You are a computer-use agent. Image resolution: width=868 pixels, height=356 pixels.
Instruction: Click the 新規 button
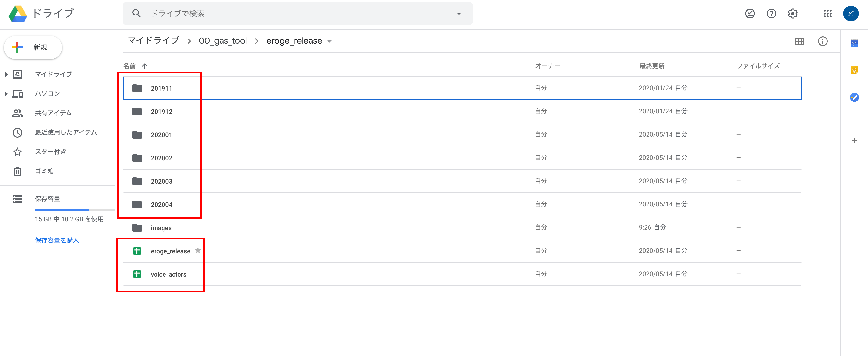(33, 47)
